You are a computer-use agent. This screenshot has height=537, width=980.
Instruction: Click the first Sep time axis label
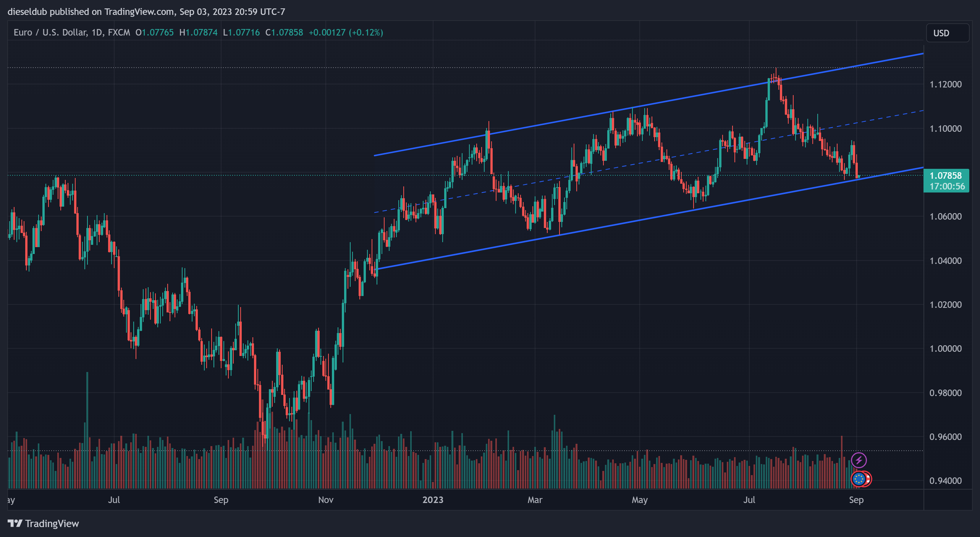pyautogui.click(x=221, y=500)
